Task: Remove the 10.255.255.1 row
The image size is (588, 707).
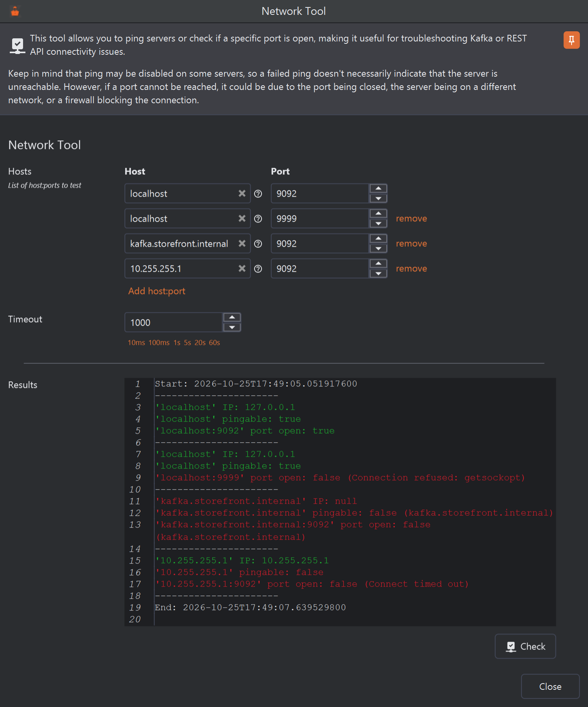Action: point(411,269)
